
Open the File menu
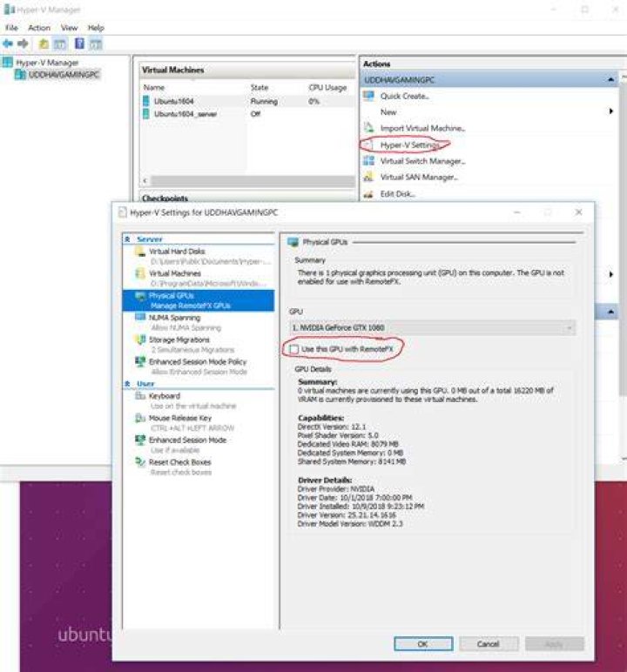(x=11, y=28)
